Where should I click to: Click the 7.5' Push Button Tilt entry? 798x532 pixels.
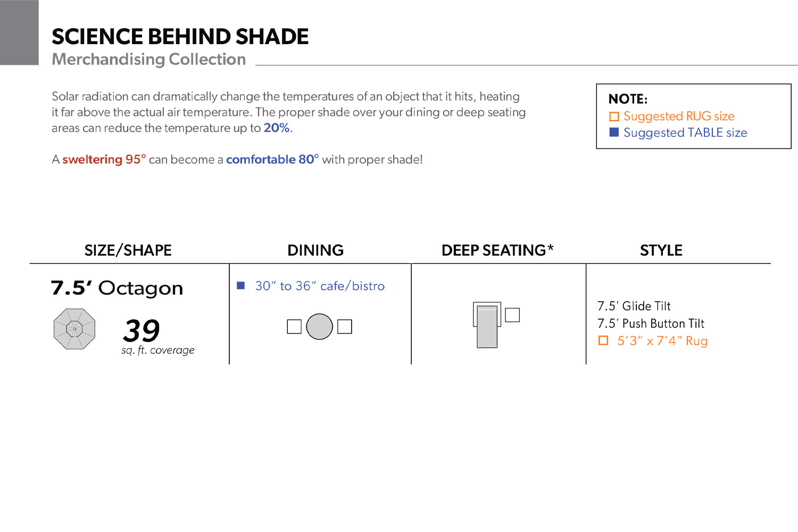(x=651, y=323)
